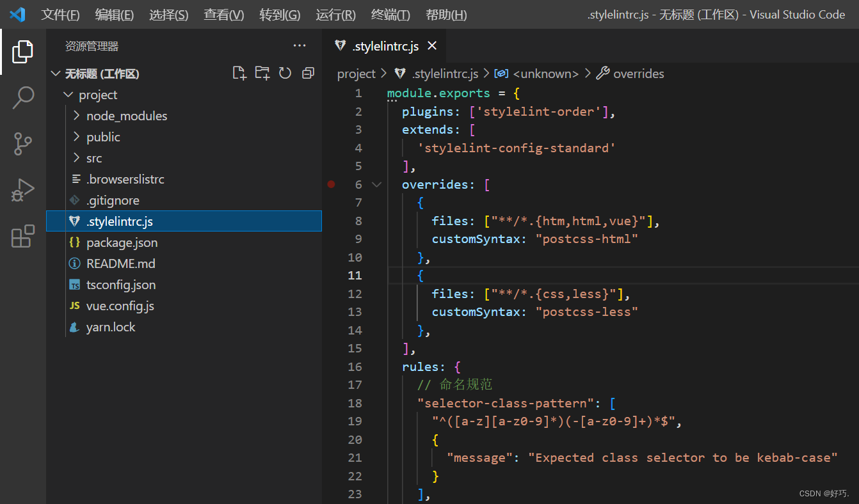Click "postcss-less" value on line 13
This screenshot has width=859, height=504.
tap(587, 311)
